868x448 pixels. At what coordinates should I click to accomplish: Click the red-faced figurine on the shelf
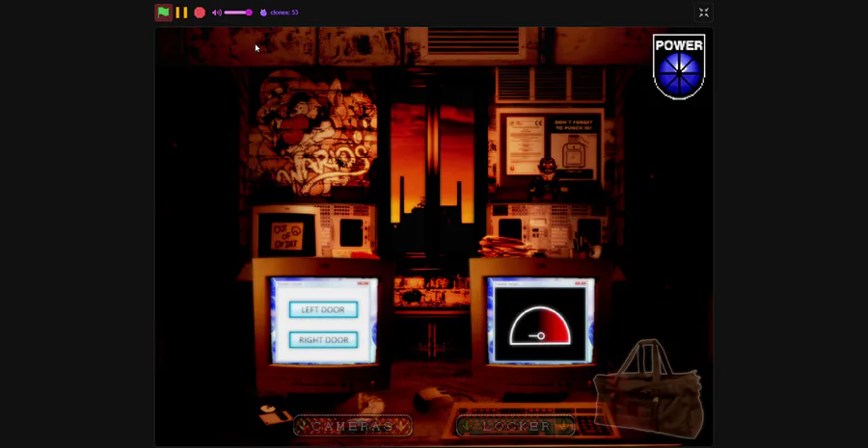click(x=547, y=178)
